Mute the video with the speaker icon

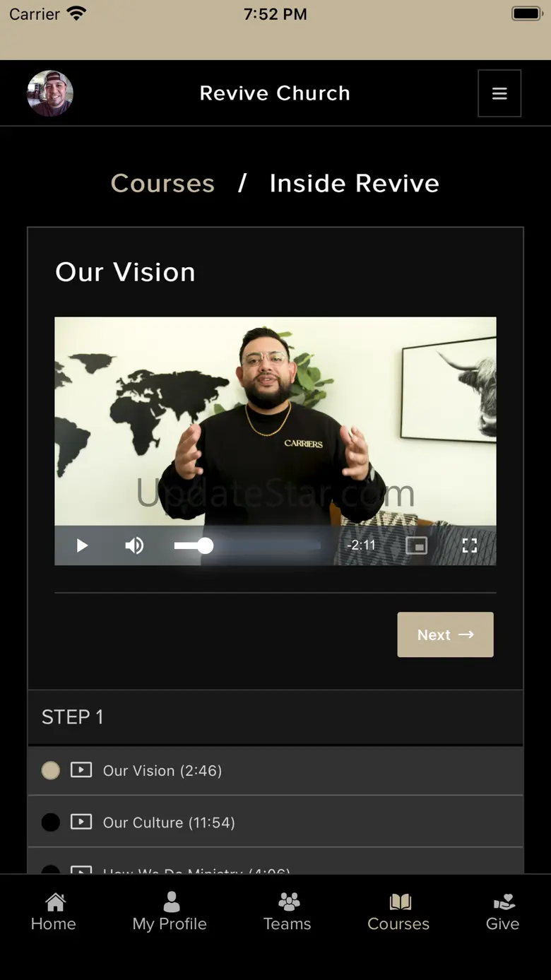(134, 545)
